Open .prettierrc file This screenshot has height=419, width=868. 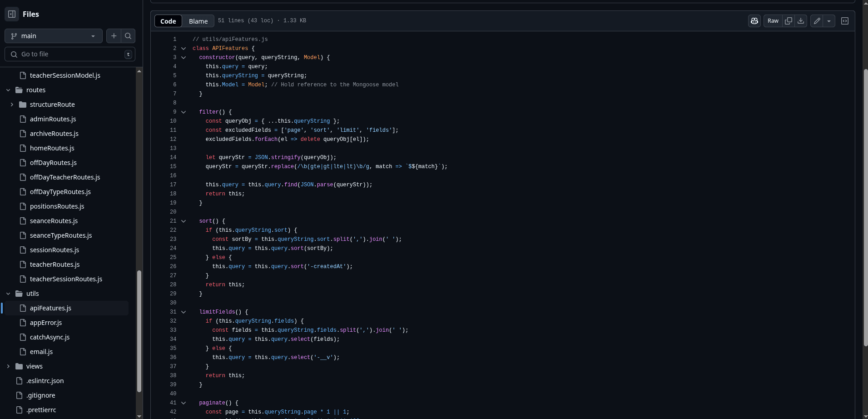[x=41, y=410]
